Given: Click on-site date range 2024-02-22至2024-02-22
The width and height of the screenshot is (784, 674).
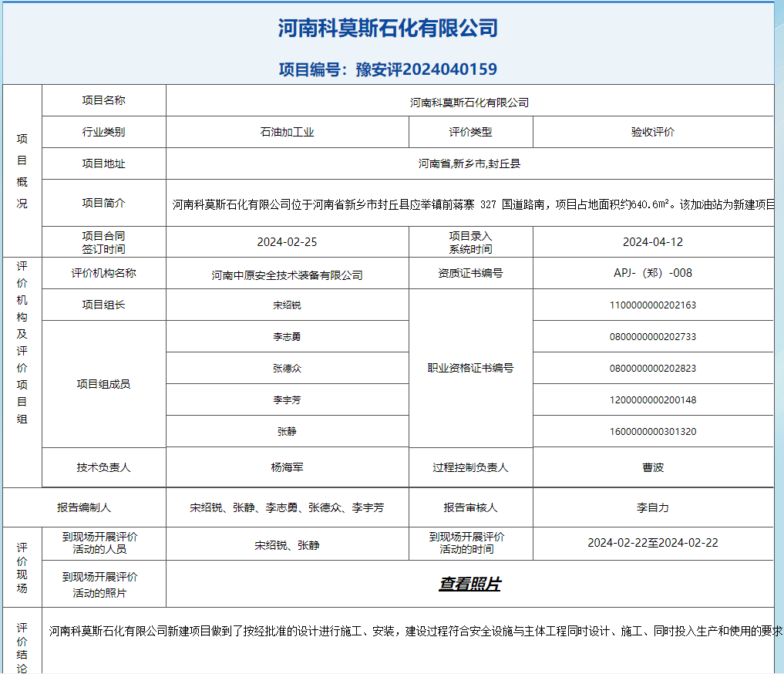Looking at the screenshot, I should coord(652,543).
